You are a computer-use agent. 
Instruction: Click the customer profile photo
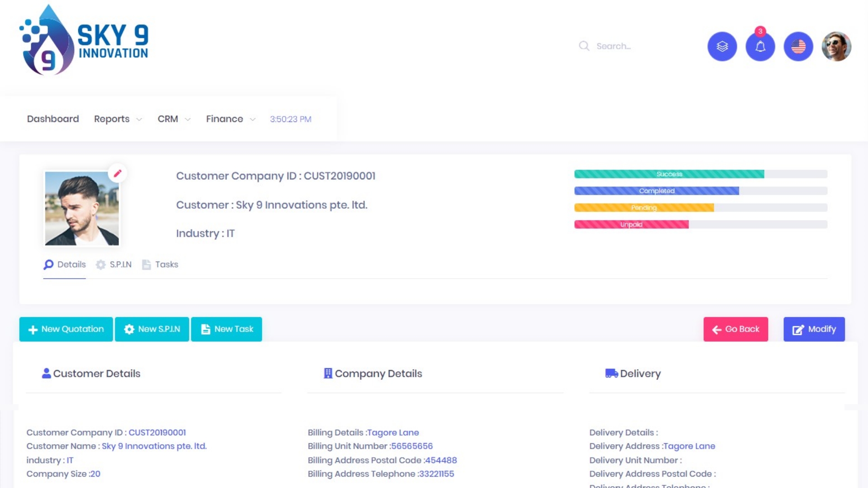pyautogui.click(x=82, y=208)
